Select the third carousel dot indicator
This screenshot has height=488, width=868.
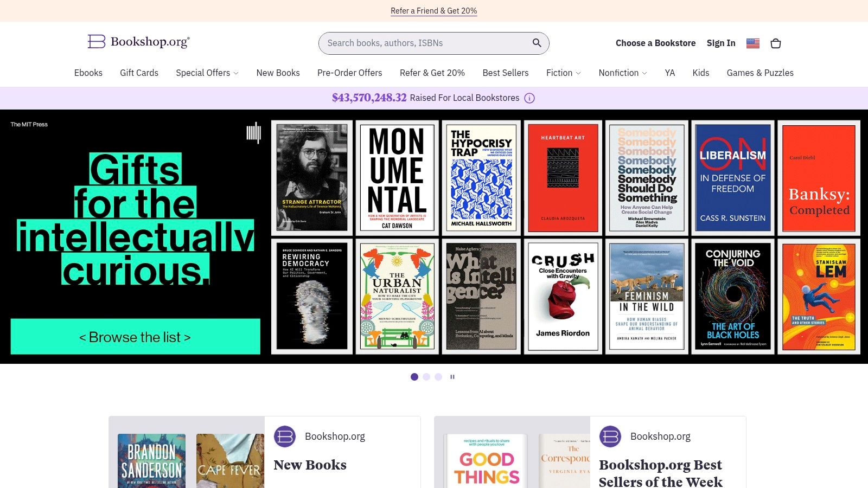point(438,376)
